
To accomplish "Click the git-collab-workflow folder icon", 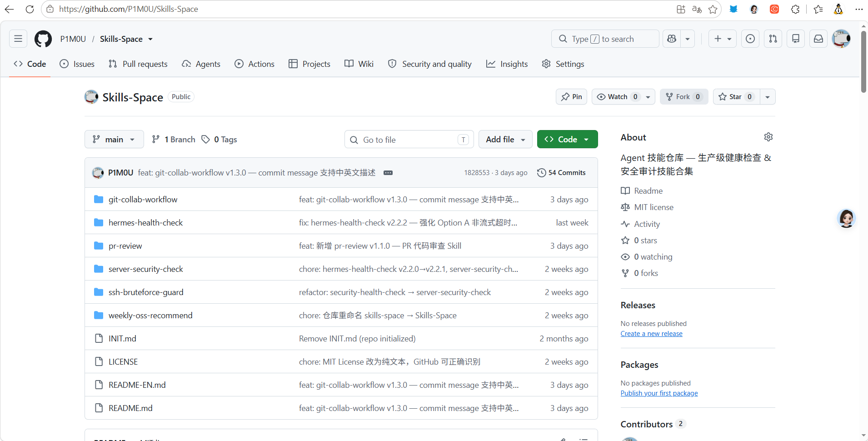I will (x=99, y=199).
